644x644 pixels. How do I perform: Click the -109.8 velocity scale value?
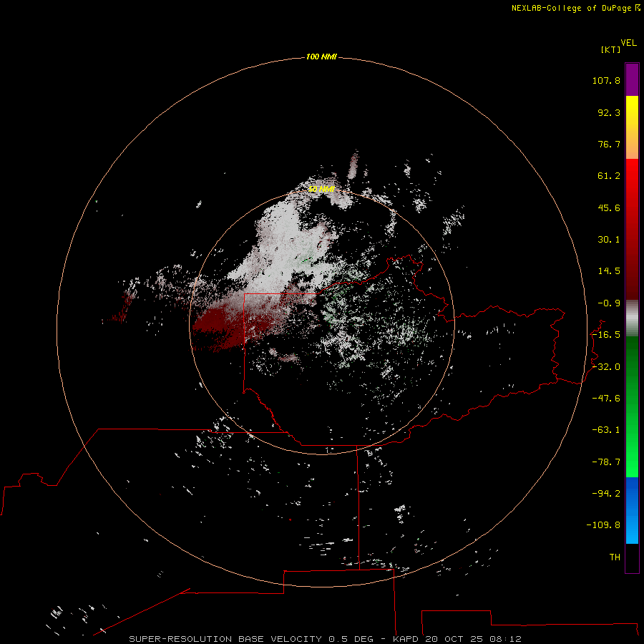(x=603, y=525)
